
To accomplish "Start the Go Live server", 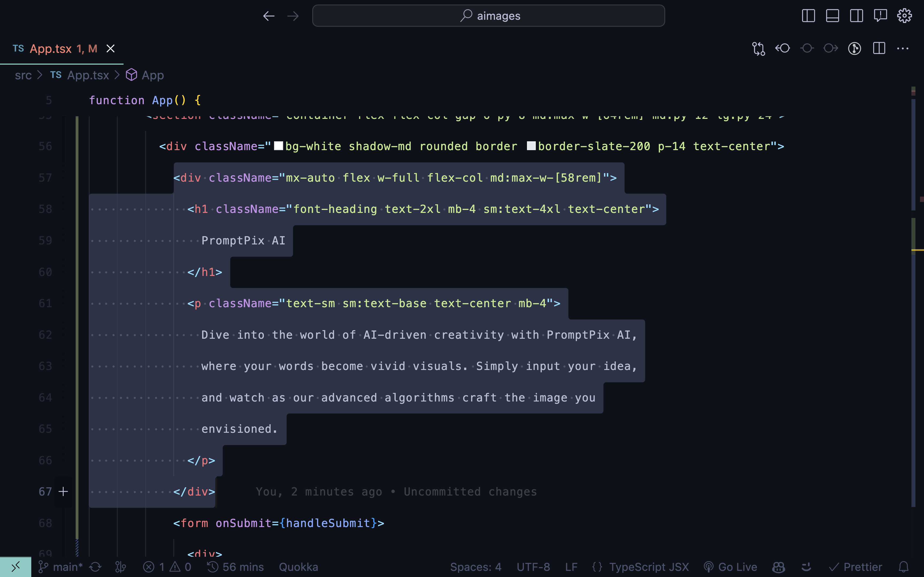I will click(x=731, y=567).
